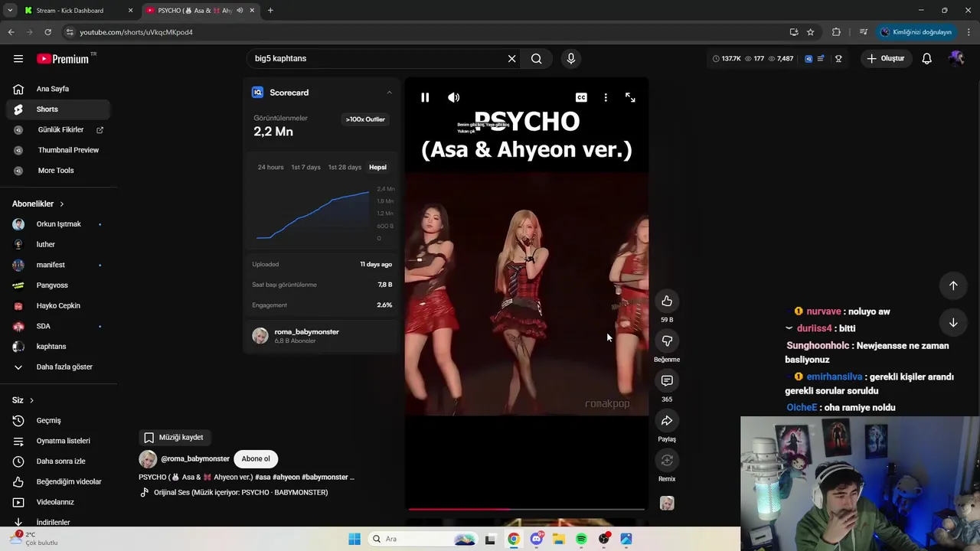Open the luther subscription channel
This screenshot has height=551, width=980.
click(x=58, y=244)
